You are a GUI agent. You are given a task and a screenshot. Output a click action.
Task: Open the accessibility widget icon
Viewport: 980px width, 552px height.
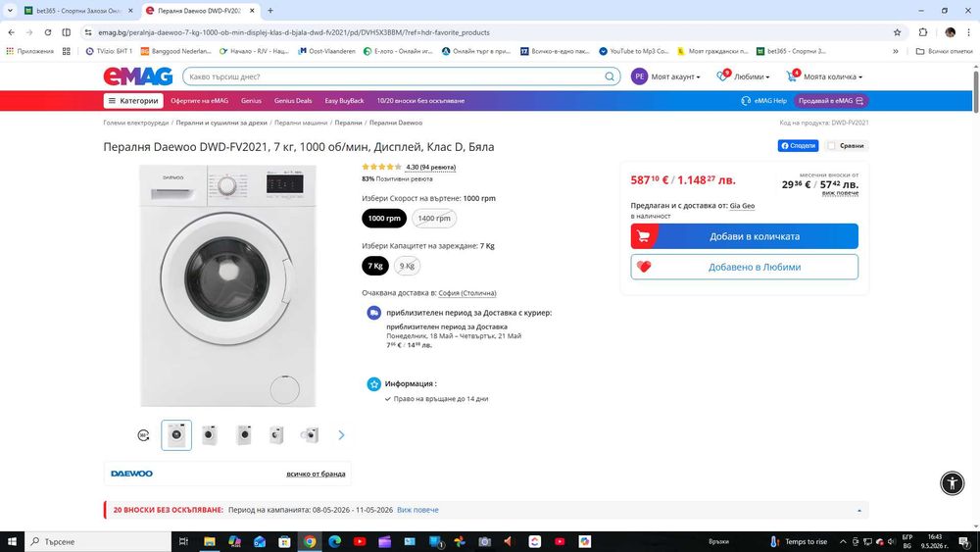pyautogui.click(x=952, y=483)
